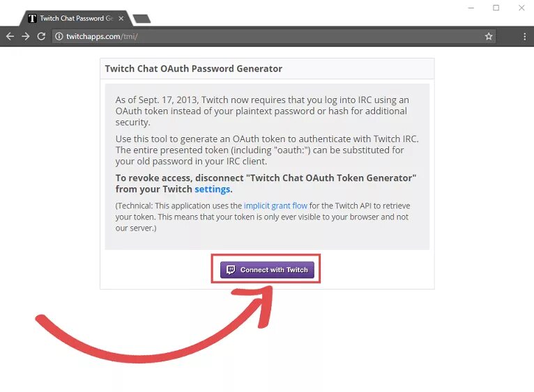The height and width of the screenshot is (392, 534).
Task: Click the T favicon on the tab
Action: pyautogui.click(x=32, y=18)
